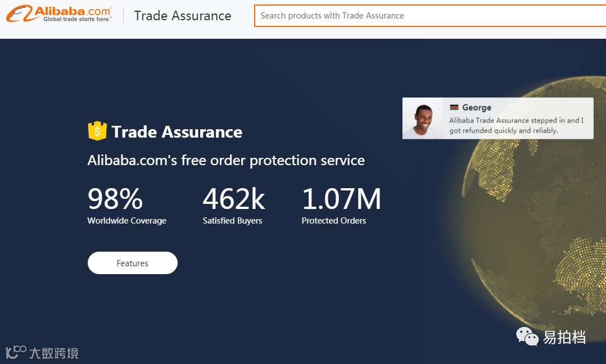This screenshot has width=606, height=364.
Task: Click the Trade Assurance header title
Action: pos(182,16)
